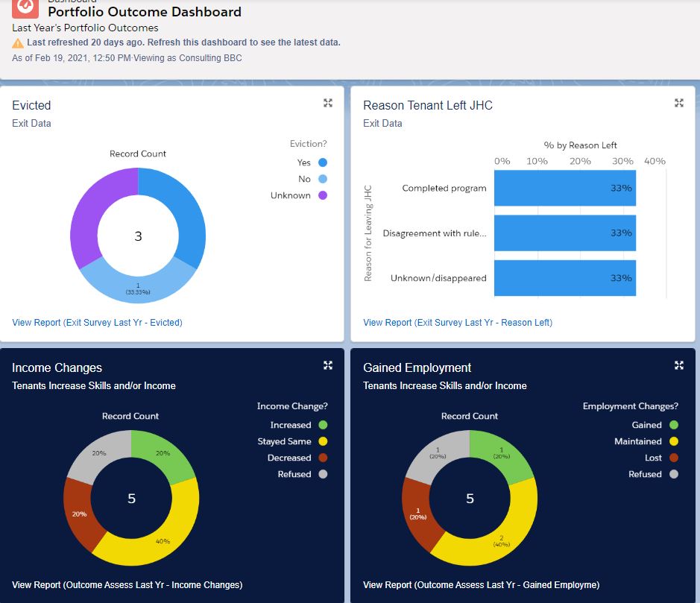Viewport: 700px width, 603px height.
Task: Click the Completed program axis label
Action: coord(444,188)
